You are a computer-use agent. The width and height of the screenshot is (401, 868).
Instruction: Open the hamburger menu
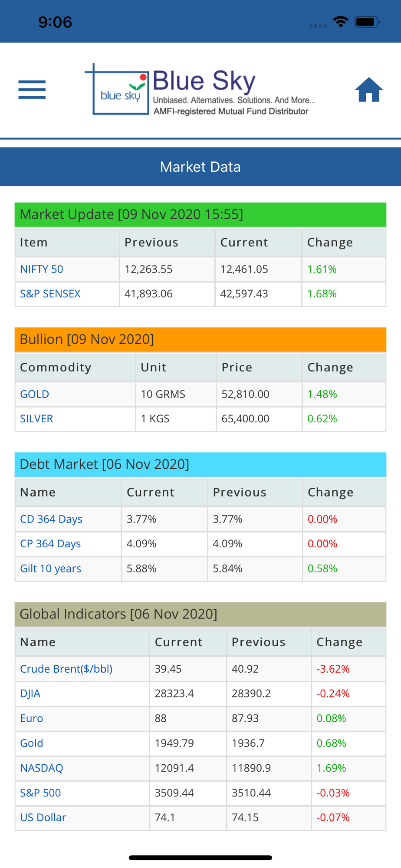click(32, 90)
